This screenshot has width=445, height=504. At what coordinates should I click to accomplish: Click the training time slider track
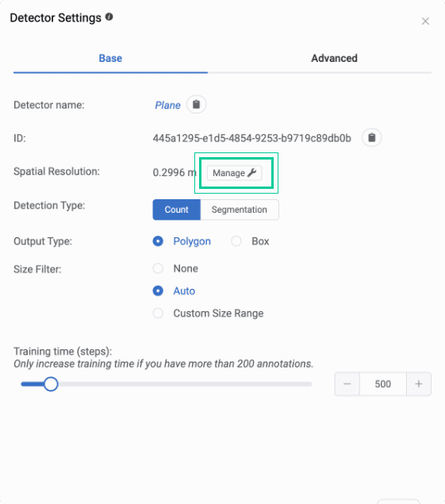(167, 384)
